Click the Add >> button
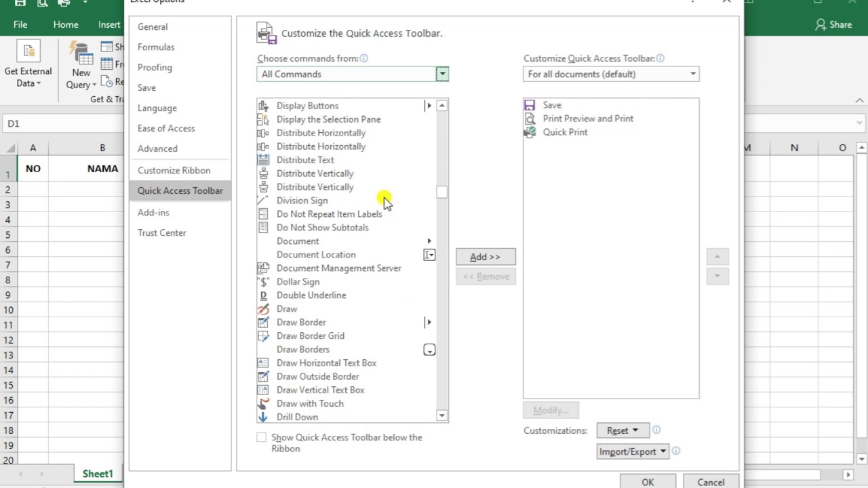 [x=486, y=257]
